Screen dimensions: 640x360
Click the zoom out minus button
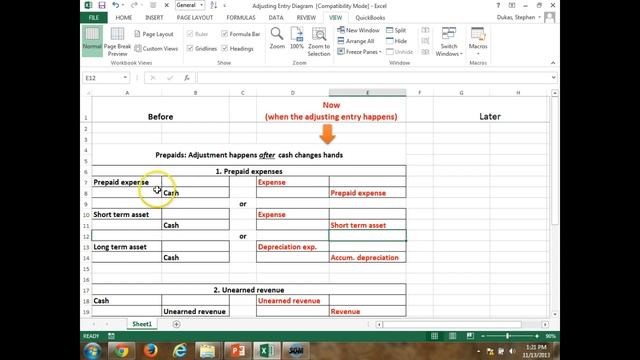pos(483,336)
